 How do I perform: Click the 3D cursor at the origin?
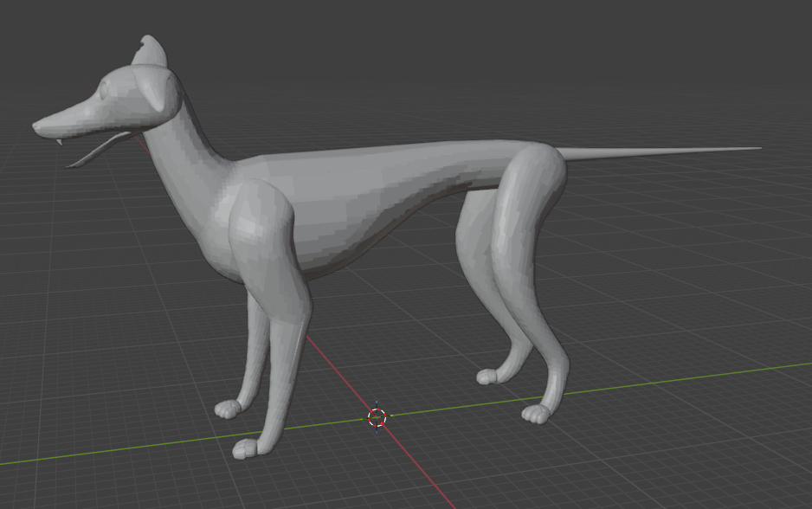[377, 417]
